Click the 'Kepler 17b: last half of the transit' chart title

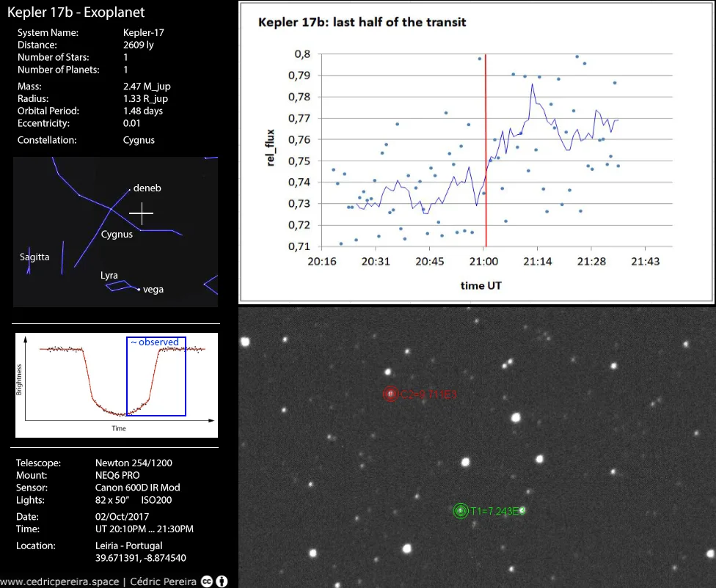pyautogui.click(x=362, y=22)
